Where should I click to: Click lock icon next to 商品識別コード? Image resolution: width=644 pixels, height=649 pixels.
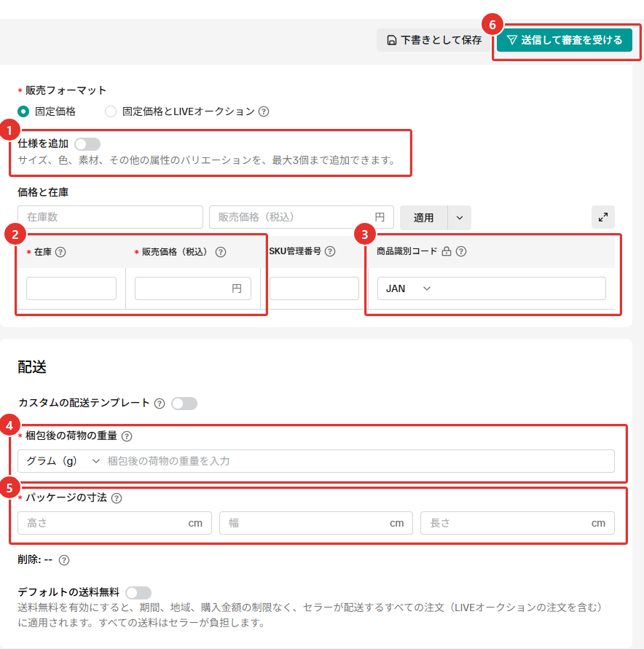[446, 251]
